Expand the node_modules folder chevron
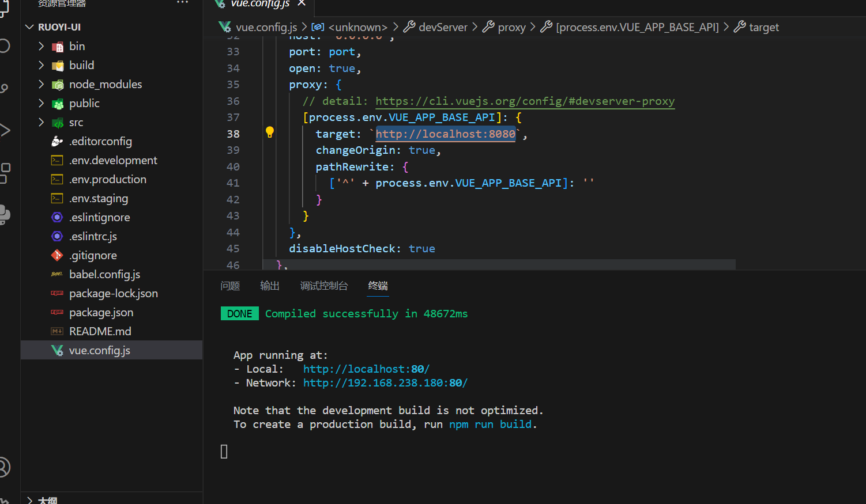This screenshot has width=866, height=504. (41, 84)
